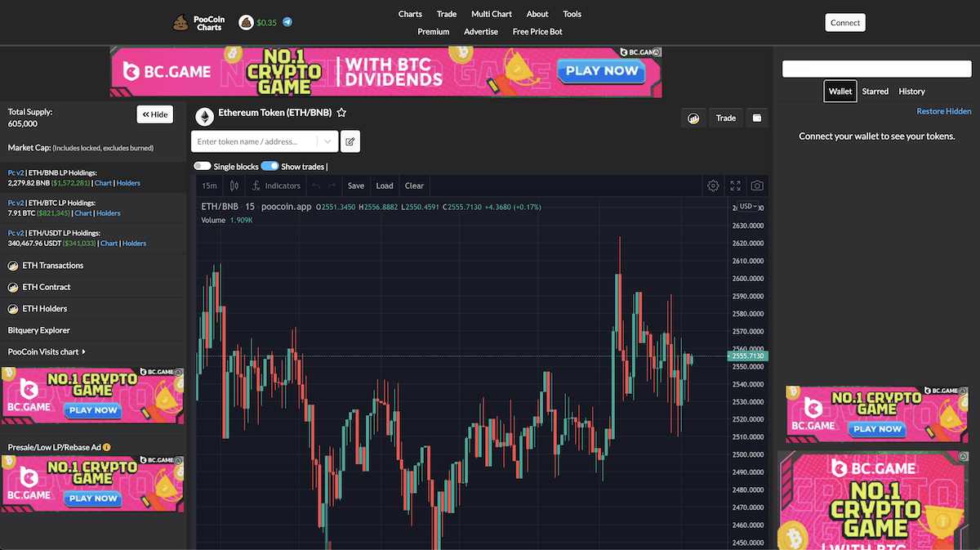Open Chart link for ETH/USDT LP Holdings
This screenshot has width=980, height=550.
tap(109, 244)
